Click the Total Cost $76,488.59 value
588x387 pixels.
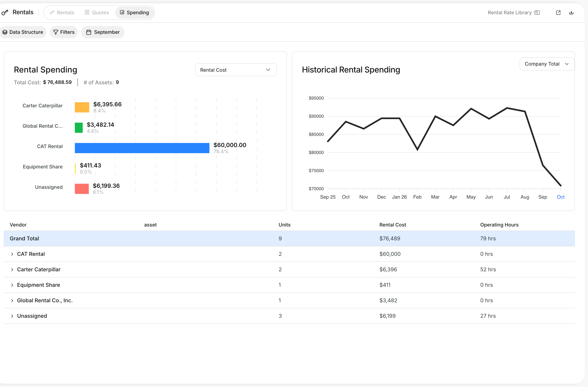[x=57, y=82]
